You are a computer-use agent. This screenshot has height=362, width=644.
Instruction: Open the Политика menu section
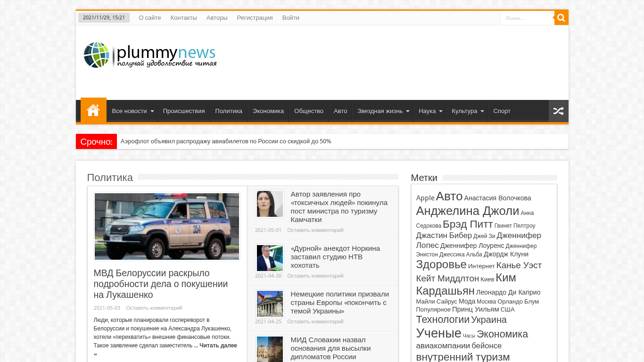[229, 111]
